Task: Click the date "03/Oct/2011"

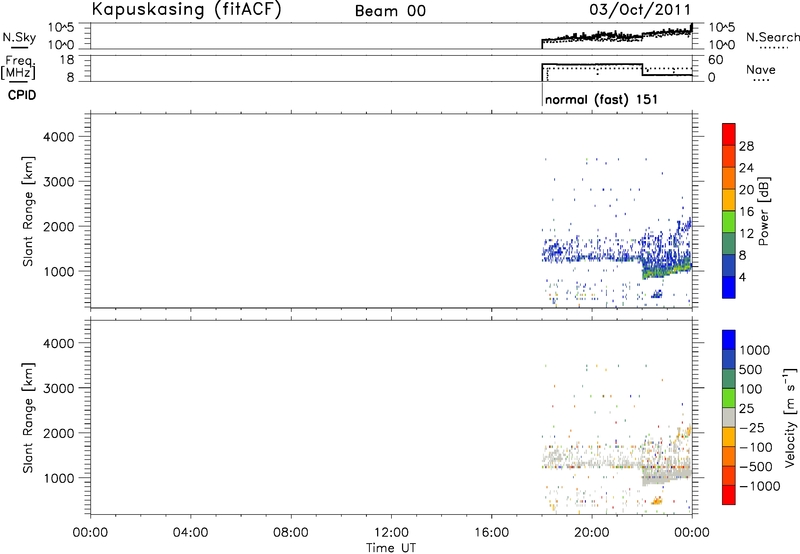Action: click(640, 10)
